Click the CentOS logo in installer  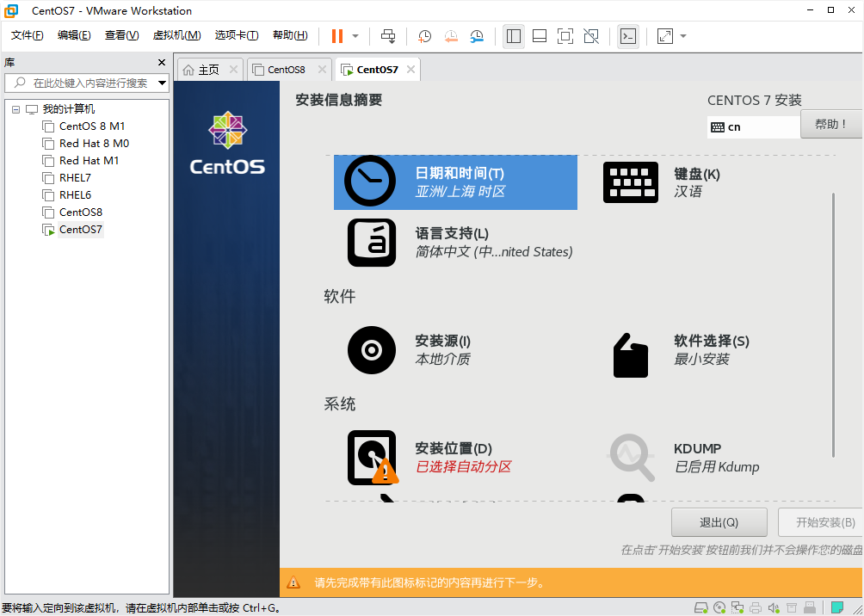(227, 142)
